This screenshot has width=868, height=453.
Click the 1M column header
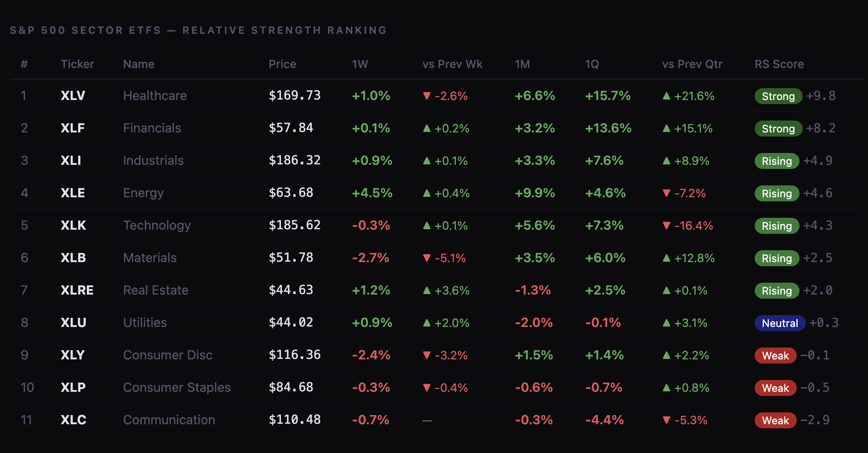[522, 64]
